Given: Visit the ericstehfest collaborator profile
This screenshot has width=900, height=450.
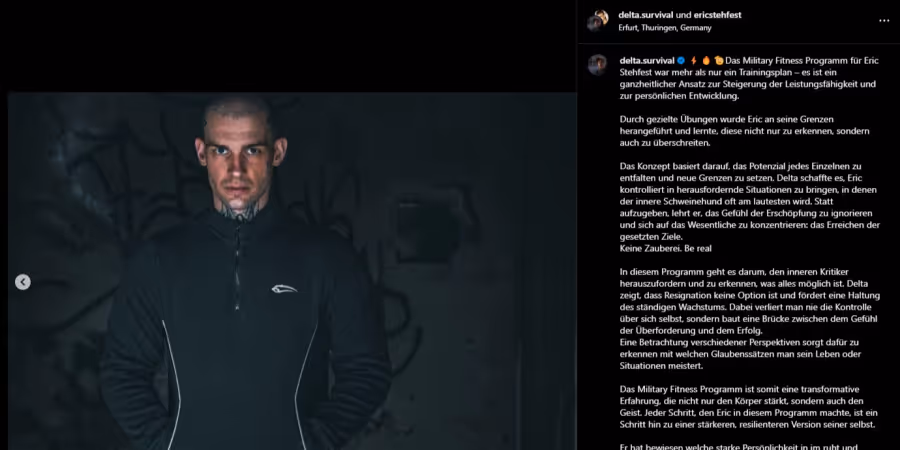Looking at the screenshot, I should (715, 15).
